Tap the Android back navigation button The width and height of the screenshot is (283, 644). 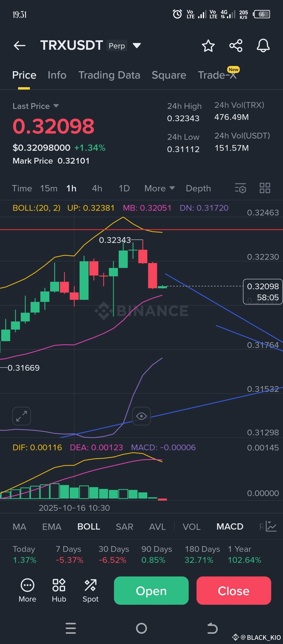[212, 628]
